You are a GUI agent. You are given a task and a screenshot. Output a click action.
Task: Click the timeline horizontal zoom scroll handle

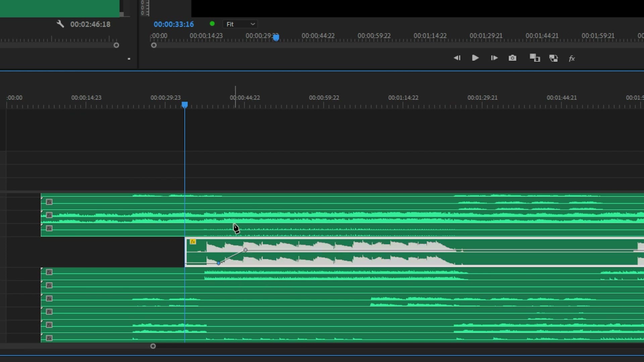point(153,346)
